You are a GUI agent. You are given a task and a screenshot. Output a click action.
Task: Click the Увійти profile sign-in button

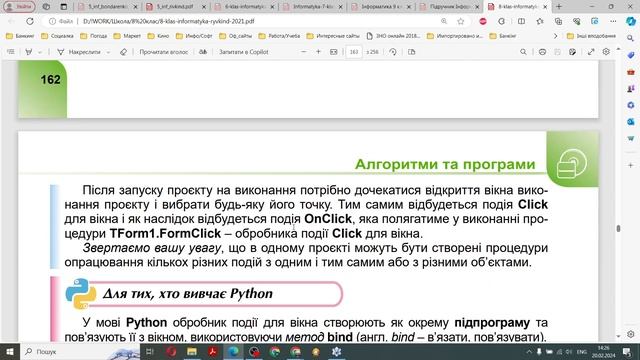click(x=19, y=7)
